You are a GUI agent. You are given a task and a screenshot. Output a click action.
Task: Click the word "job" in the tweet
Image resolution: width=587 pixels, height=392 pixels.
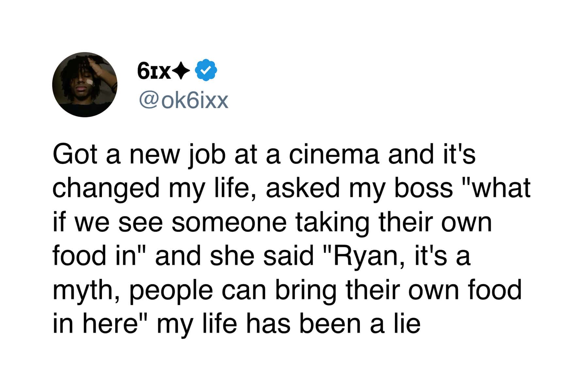tap(206, 155)
